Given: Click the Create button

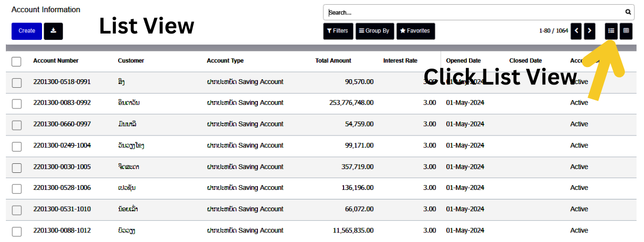Looking at the screenshot, I should [27, 31].
